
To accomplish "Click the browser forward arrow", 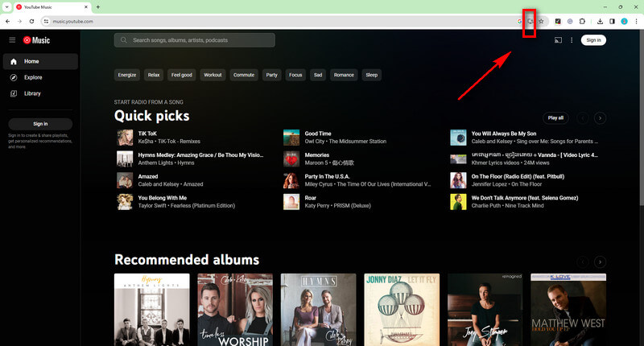I will (x=19, y=22).
